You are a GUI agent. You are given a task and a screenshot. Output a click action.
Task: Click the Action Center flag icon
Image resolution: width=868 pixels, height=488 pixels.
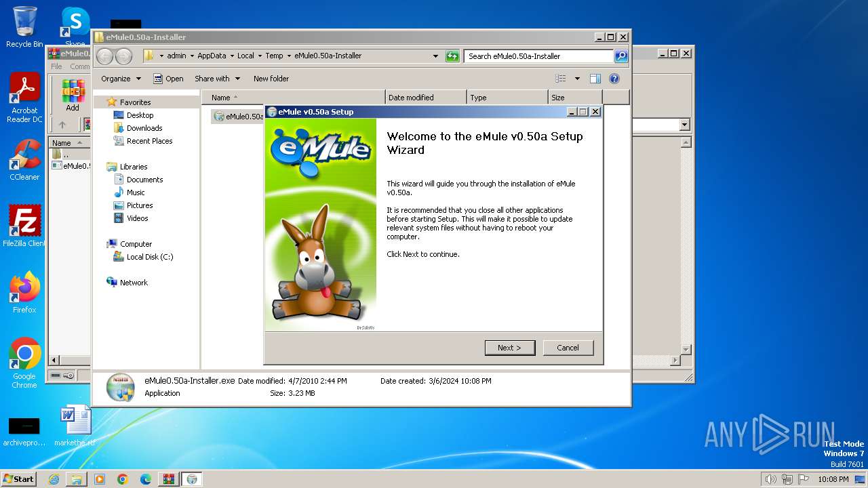pyautogui.click(x=803, y=479)
